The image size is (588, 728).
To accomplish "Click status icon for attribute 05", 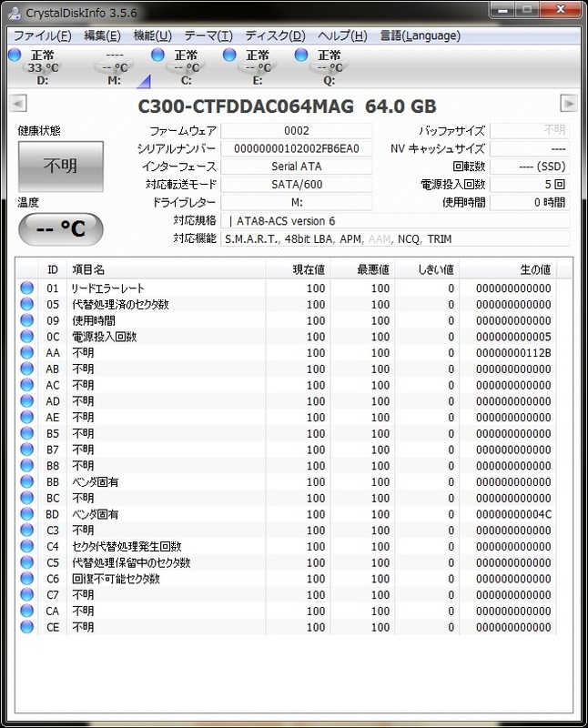I will (x=27, y=304).
